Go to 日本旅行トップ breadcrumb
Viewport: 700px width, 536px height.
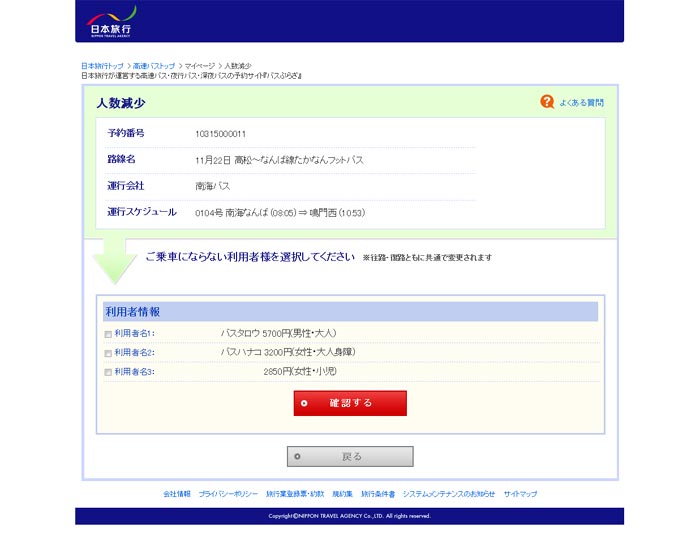(102, 66)
